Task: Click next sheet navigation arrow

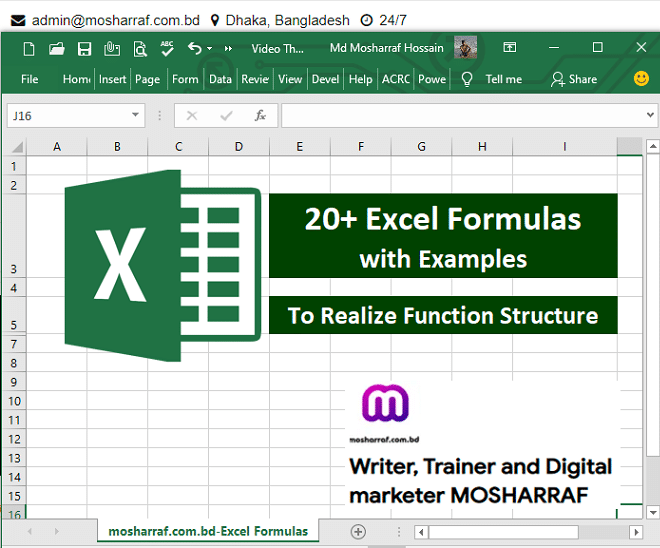Action: coord(56,532)
